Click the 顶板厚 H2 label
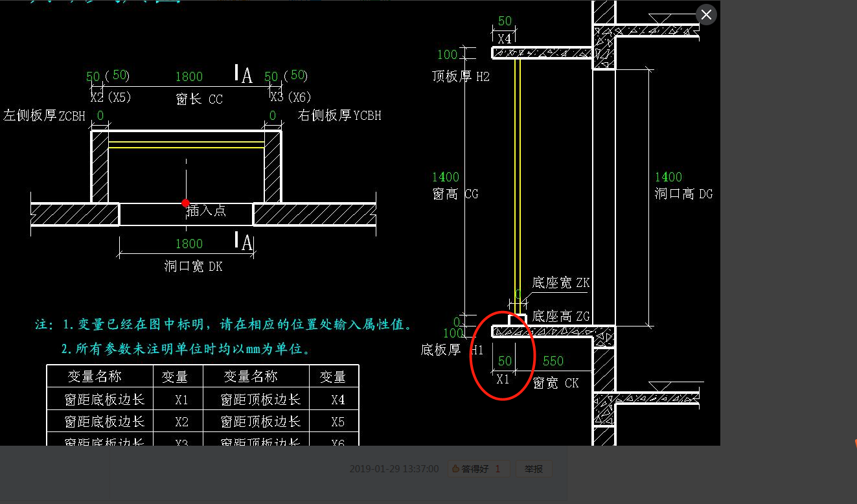 click(x=461, y=76)
